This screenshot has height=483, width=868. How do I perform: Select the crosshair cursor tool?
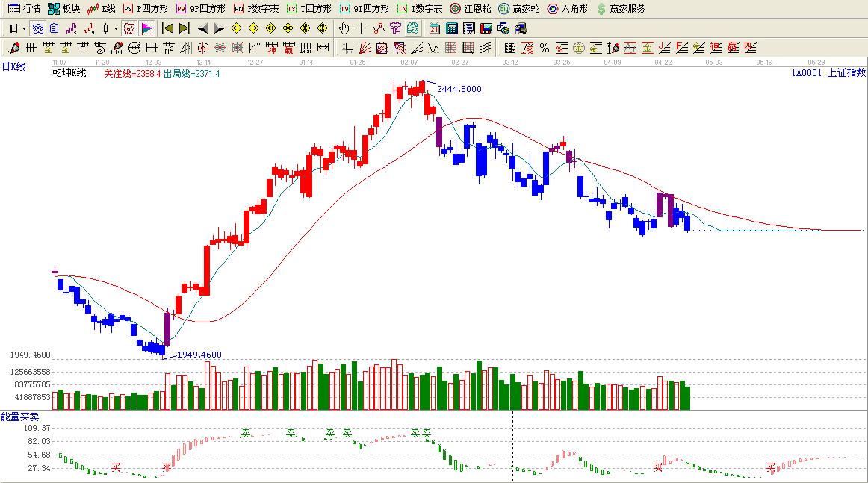click(361, 28)
